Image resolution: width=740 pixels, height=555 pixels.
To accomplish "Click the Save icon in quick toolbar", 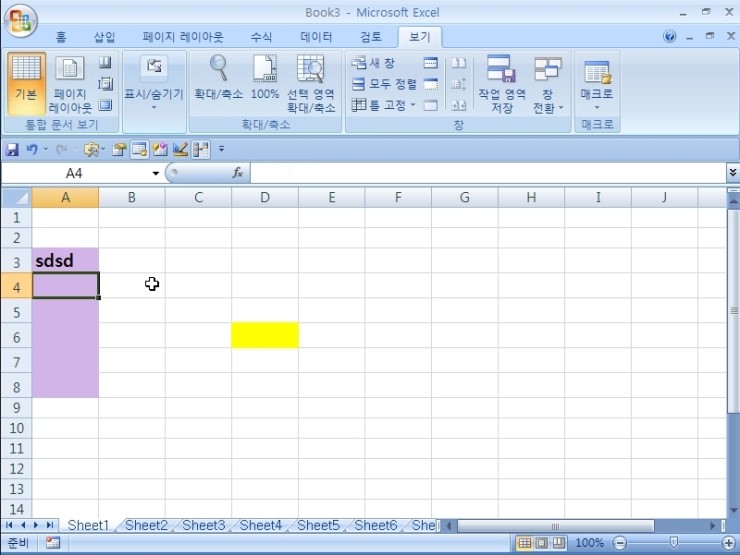I will 13,149.
